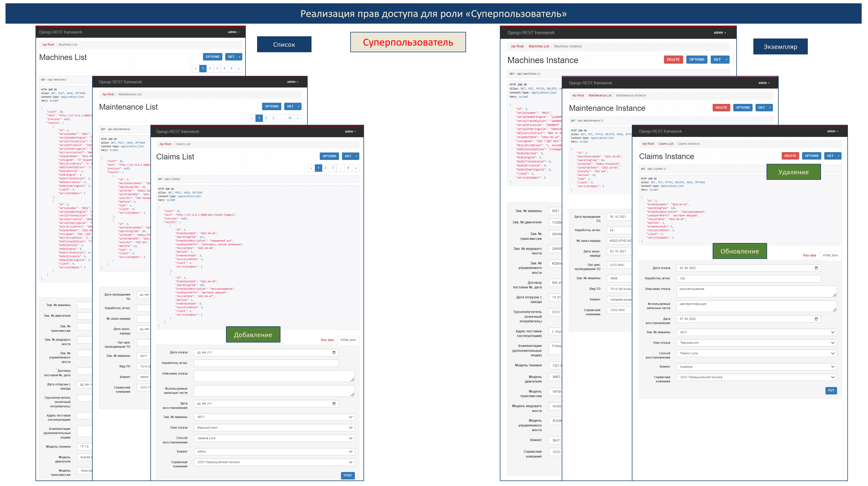
Task: Select page 3 in Machines List pagination
Action: coord(217,68)
